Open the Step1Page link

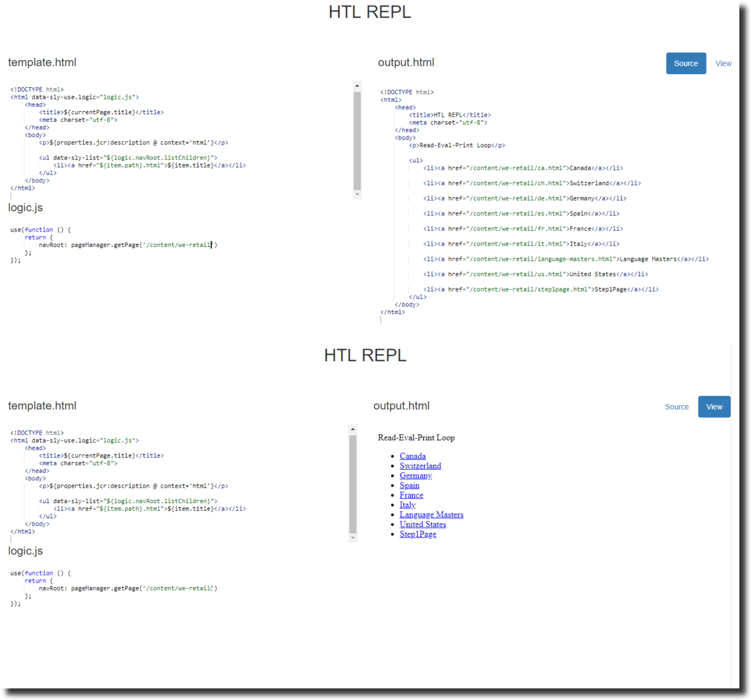417,534
